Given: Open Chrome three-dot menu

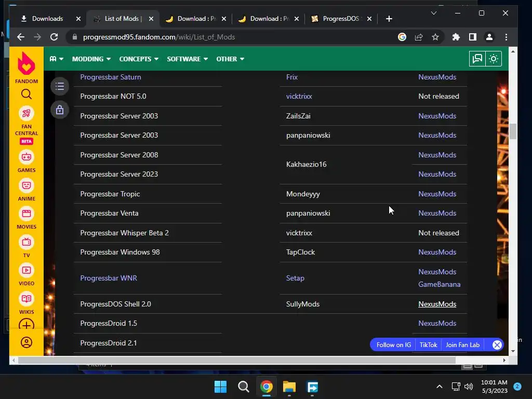Looking at the screenshot, I should coord(506,37).
